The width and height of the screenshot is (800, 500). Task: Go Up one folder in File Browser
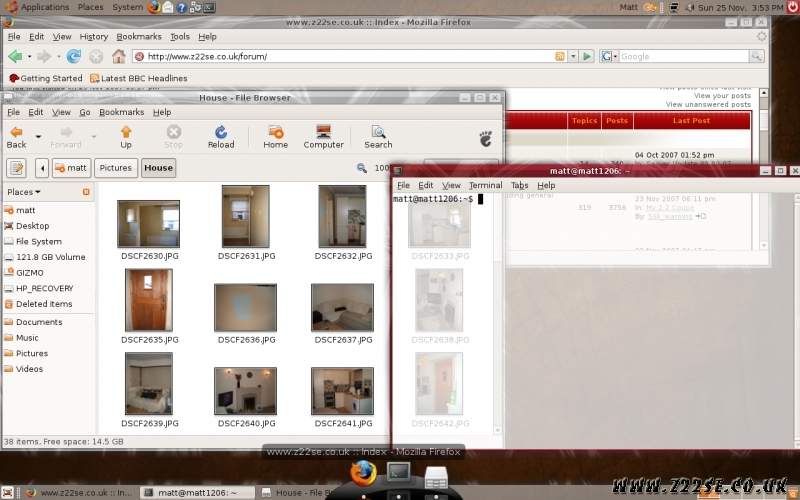[x=126, y=138]
